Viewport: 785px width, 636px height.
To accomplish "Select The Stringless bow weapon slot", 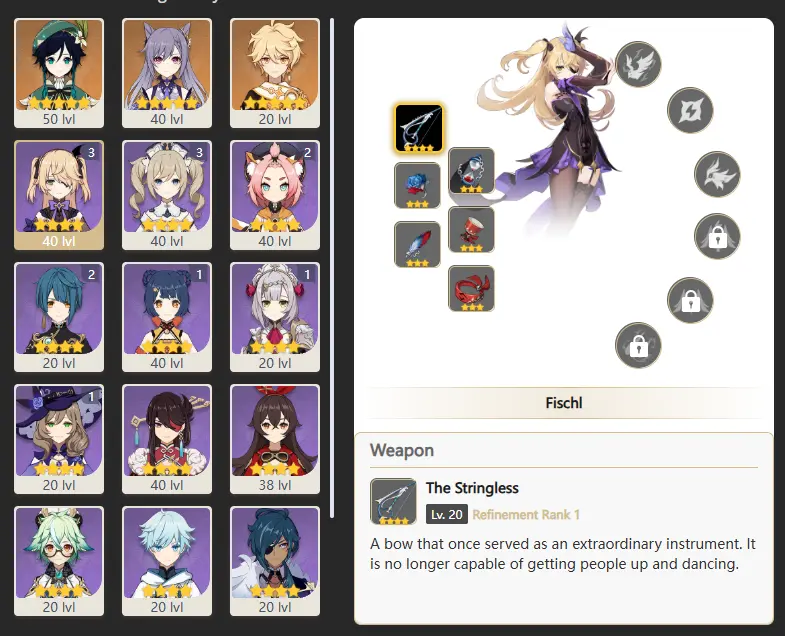I will coord(419,128).
